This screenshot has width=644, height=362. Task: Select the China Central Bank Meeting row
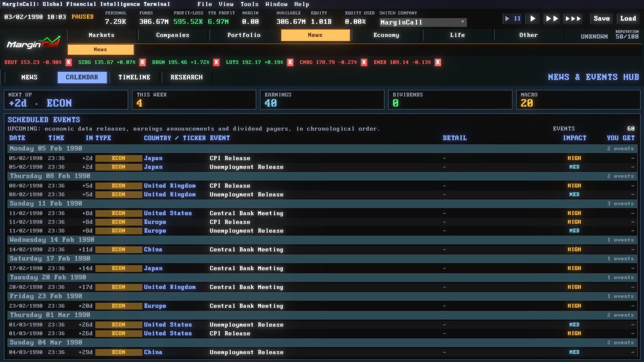click(x=322, y=249)
